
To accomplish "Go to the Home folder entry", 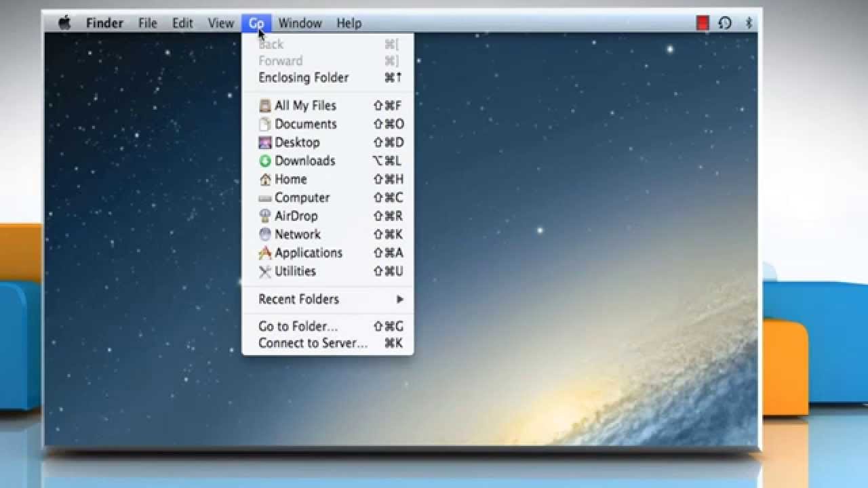I will 328,180.
